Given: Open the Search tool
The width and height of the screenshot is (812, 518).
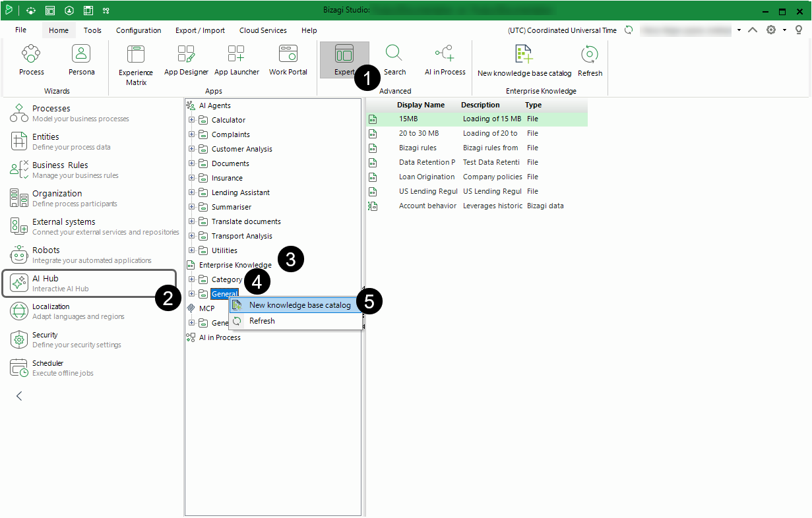Looking at the screenshot, I should [x=394, y=61].
